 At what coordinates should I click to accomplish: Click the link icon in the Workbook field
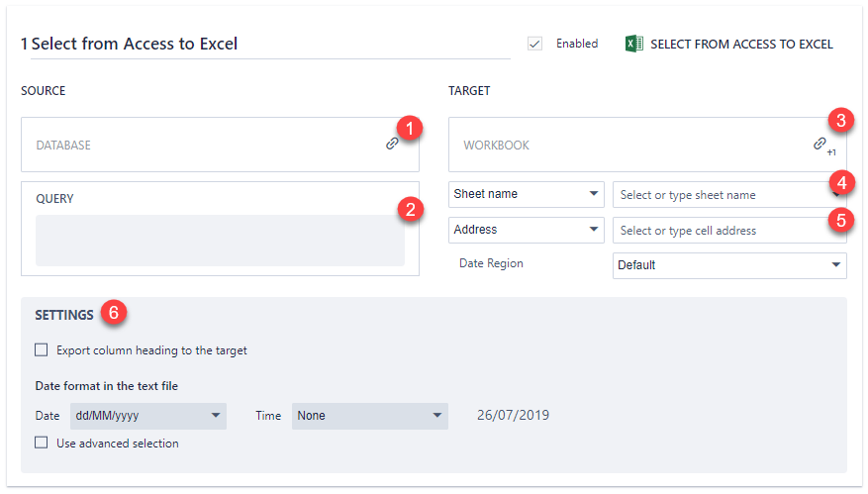pos(820,144)
